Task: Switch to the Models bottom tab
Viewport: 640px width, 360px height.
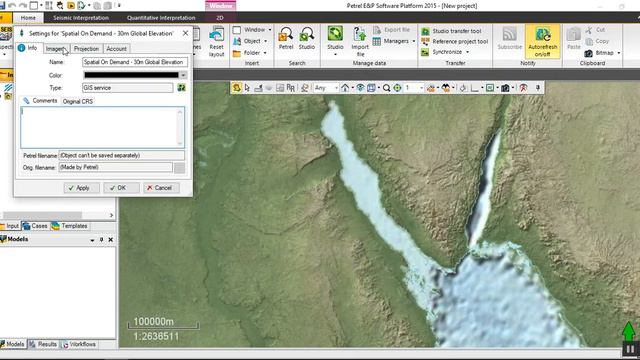Action: click(x=13, y=344)
